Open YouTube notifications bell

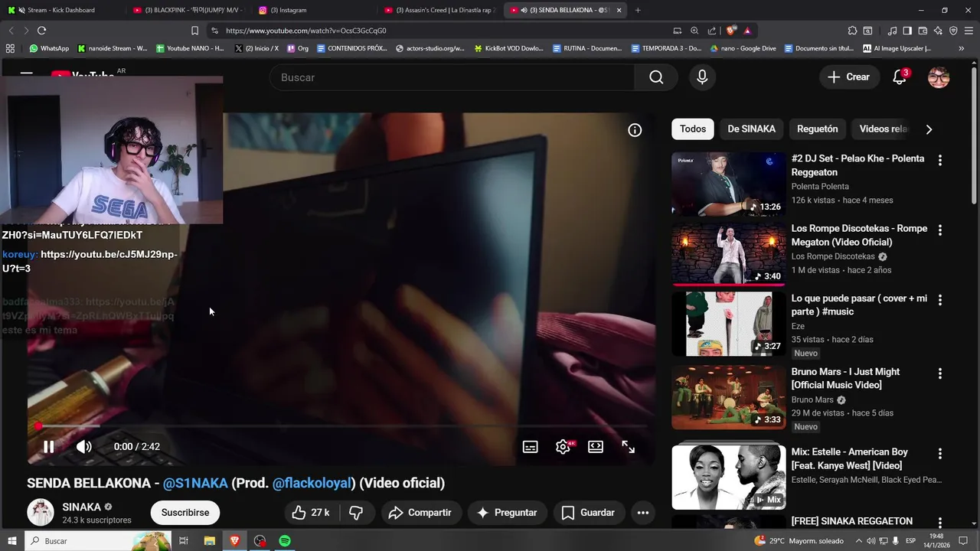click(x=900, y=77)
